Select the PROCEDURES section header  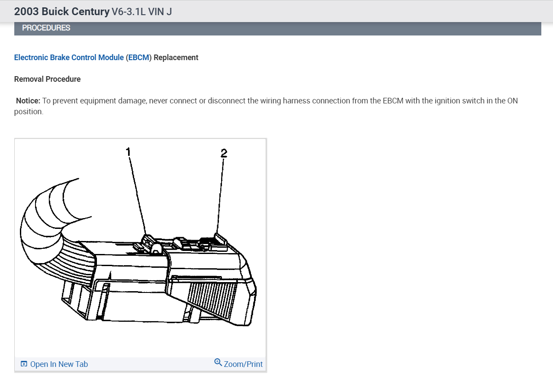tap(278, 28)
